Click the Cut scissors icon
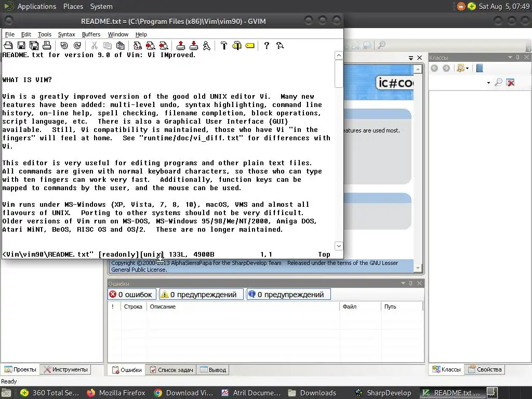The height and width of the screenshot is (399, 532). coord(95,46)
